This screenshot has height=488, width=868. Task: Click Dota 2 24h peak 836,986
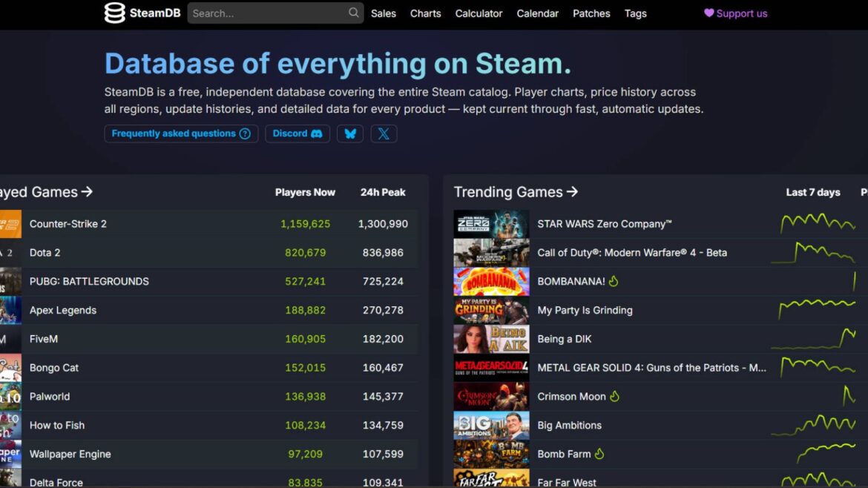pyautogui.click(x=383, y=252)
